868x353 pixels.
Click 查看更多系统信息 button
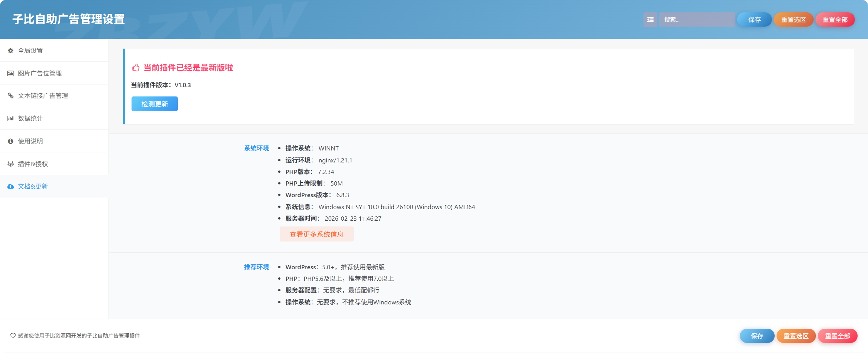[x=317, y=234]
